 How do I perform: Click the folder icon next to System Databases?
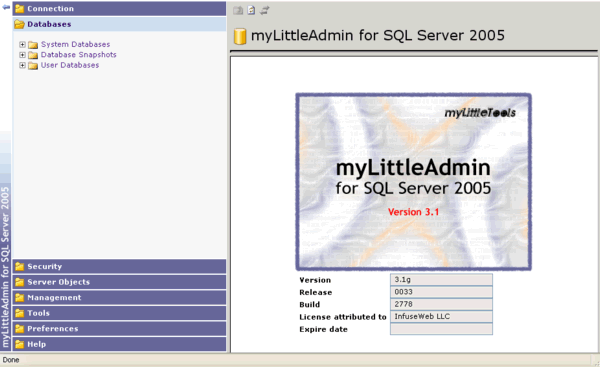pos(33,45)
